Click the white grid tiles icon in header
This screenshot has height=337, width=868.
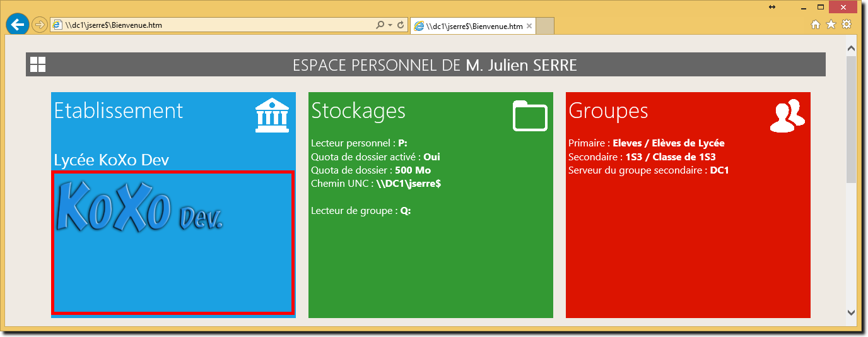tap(38, 64)
